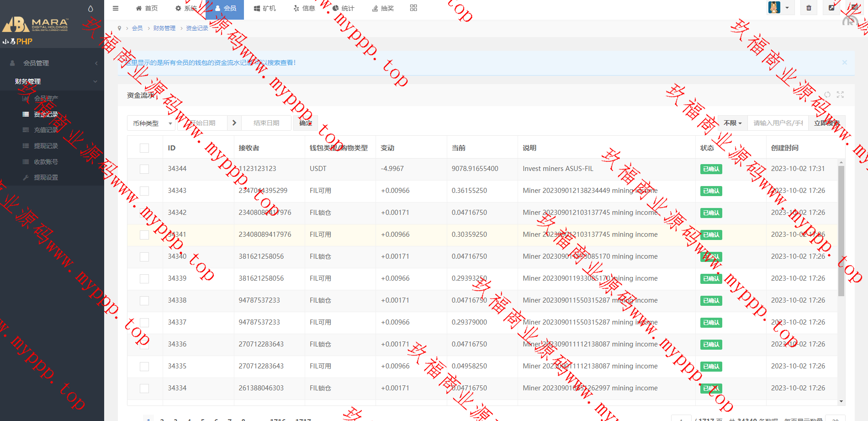The width and height of the screenshot is (868, 421).
Task: Click the username search input field
Action: click(778, 123)
